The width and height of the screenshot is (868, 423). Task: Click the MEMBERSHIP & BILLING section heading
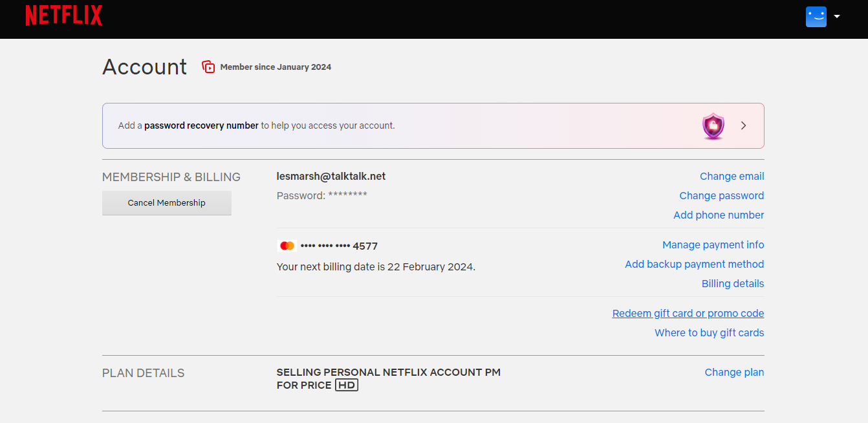click(x=171, y=177)
